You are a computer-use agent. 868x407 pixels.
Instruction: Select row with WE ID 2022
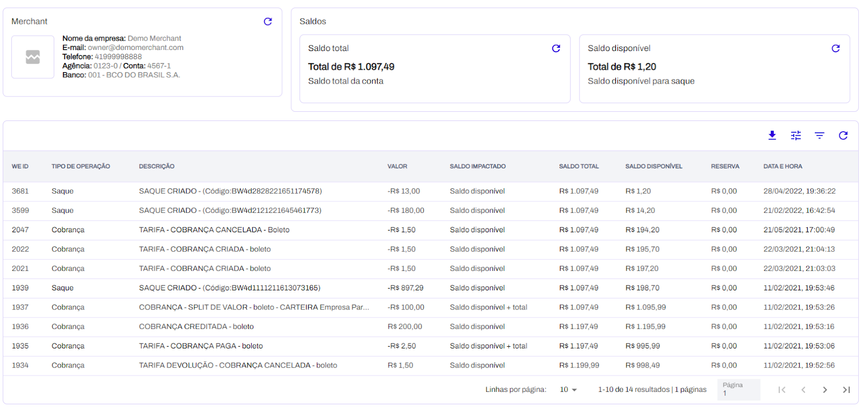[431, 250]
